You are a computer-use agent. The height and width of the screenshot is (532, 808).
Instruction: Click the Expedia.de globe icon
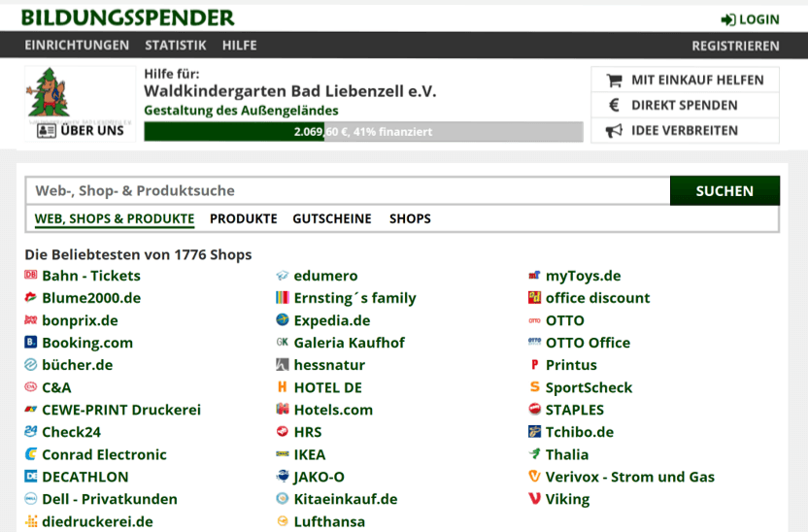[283, 319]
